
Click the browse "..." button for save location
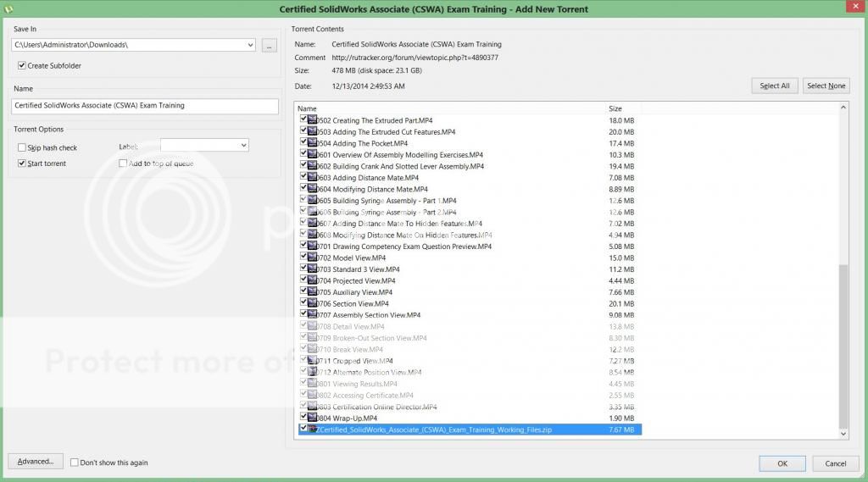pyautogui.click(x=270, y=45)
